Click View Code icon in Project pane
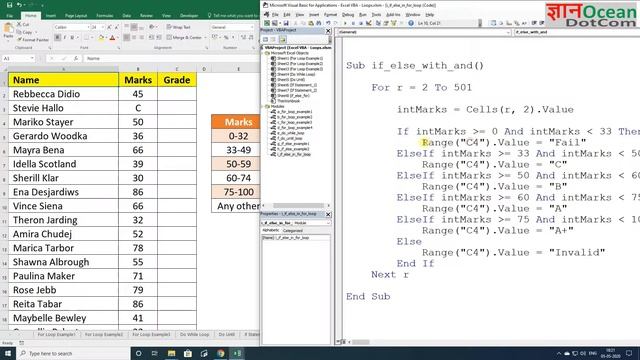 click(265, 40)
